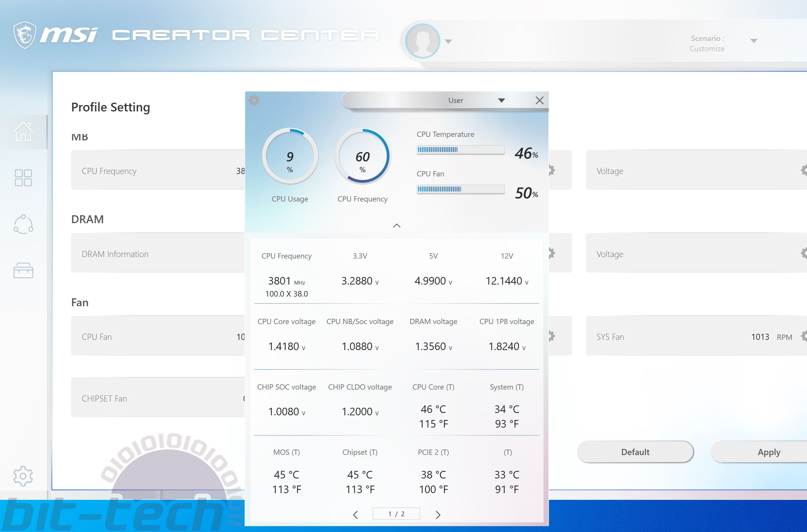
Task: Click the MSI dragon shield logo
Action: pos(25,35)
